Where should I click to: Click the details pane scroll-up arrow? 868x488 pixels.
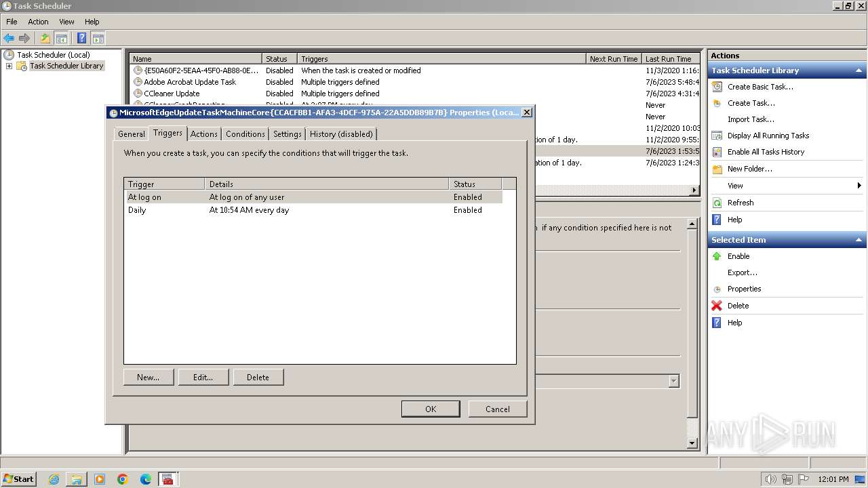click(692, 224)
